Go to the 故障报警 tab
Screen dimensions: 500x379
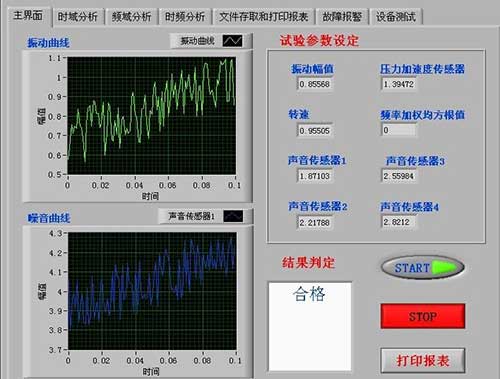tap(342, 17)
